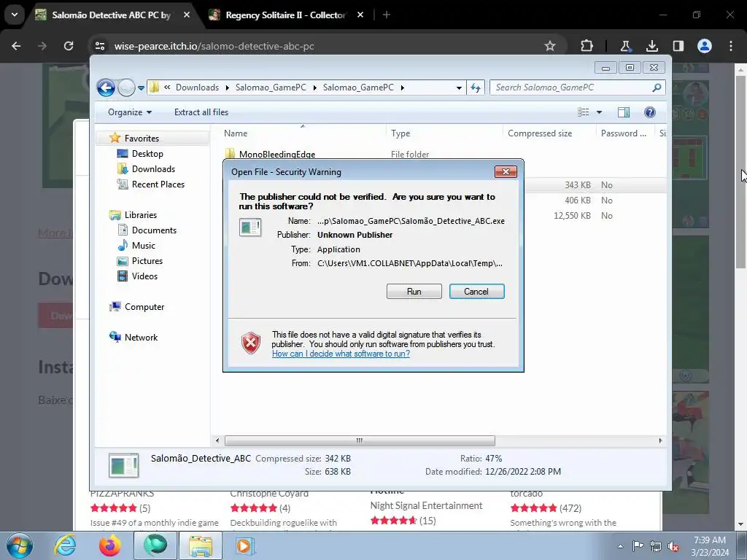The image size is (747, 560).
Task: Open the view options dropdown arrow
Action: (599, 112)
